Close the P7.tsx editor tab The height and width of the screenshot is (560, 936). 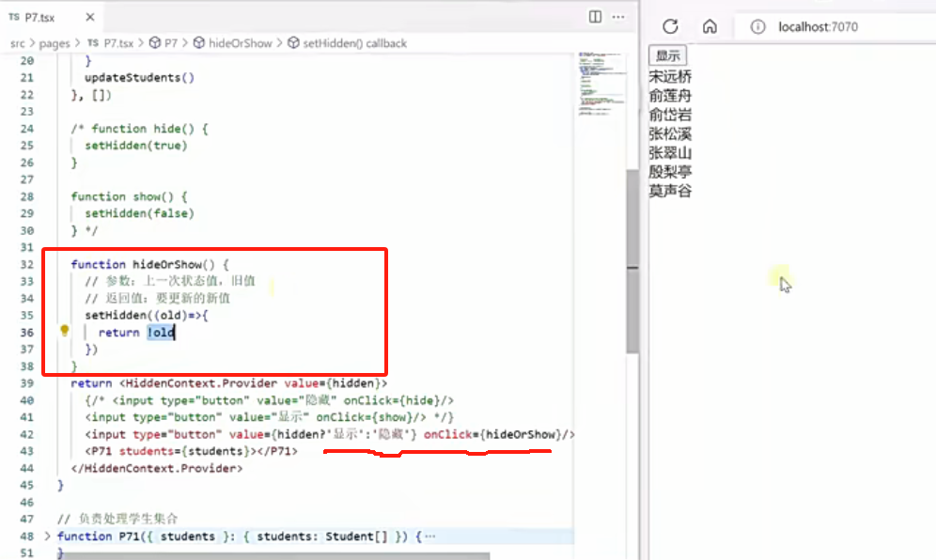click(x=90, y=17)
